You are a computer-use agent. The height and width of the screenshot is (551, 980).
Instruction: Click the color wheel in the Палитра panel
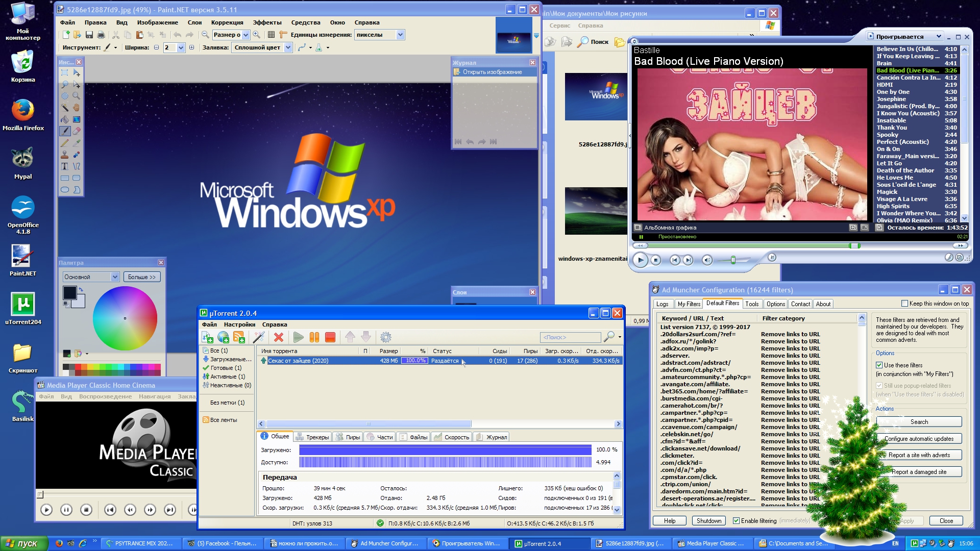pyautogui.click(x=125, y=318)
